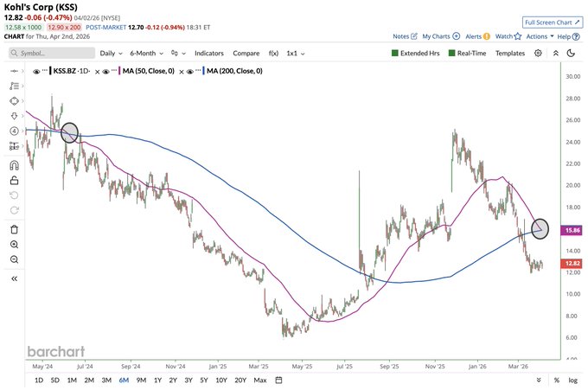The width and height of the screenshot is (588, 390).
Task: Zoom in with magnifier plus
Action: click(x=14, y=245)
